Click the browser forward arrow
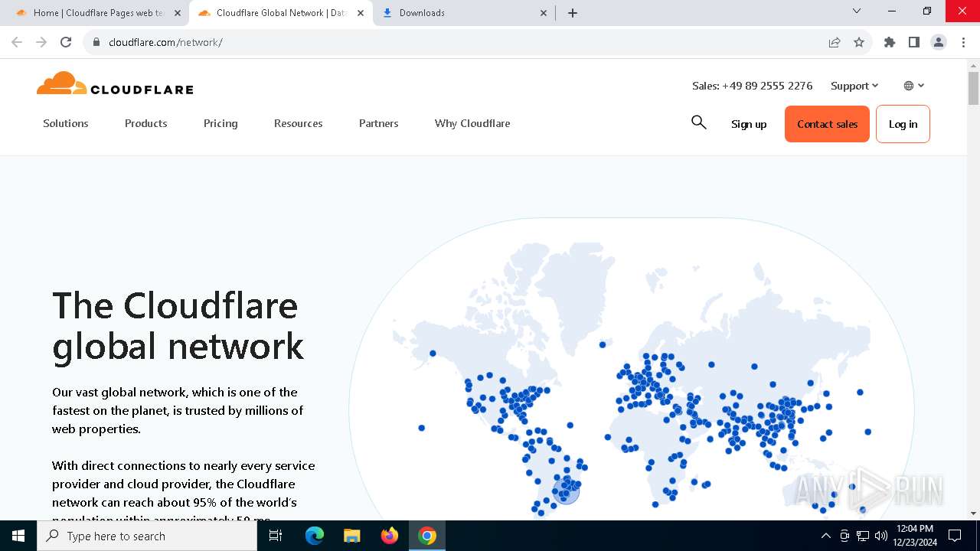The image size is (980, 551). click(x=41, y=42)
